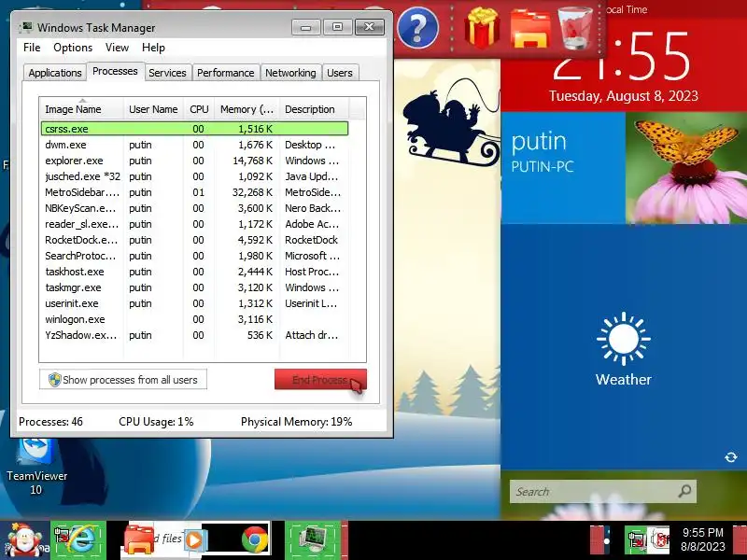Launch Google Chrome from taskbar
Screen dimensions: 747x560
[x=254, y=540]
